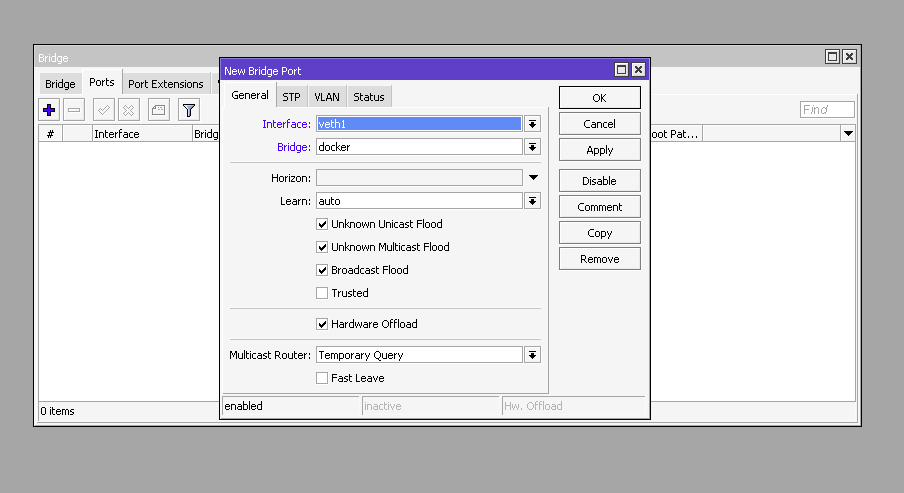Open the Multicast Router dropdown
The width and height of the screenshot is (904, 493).
[533, 355]
